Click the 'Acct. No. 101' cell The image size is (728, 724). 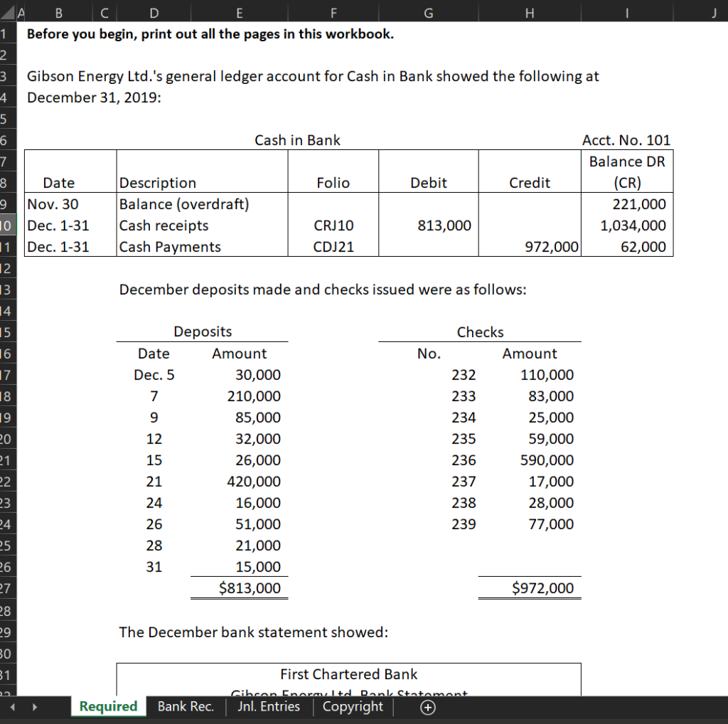(x=627, y=140)
